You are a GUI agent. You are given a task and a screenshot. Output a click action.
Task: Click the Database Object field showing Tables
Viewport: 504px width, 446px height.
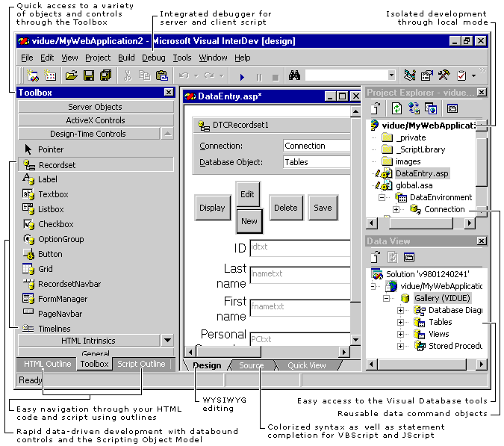tap(317, 162)
